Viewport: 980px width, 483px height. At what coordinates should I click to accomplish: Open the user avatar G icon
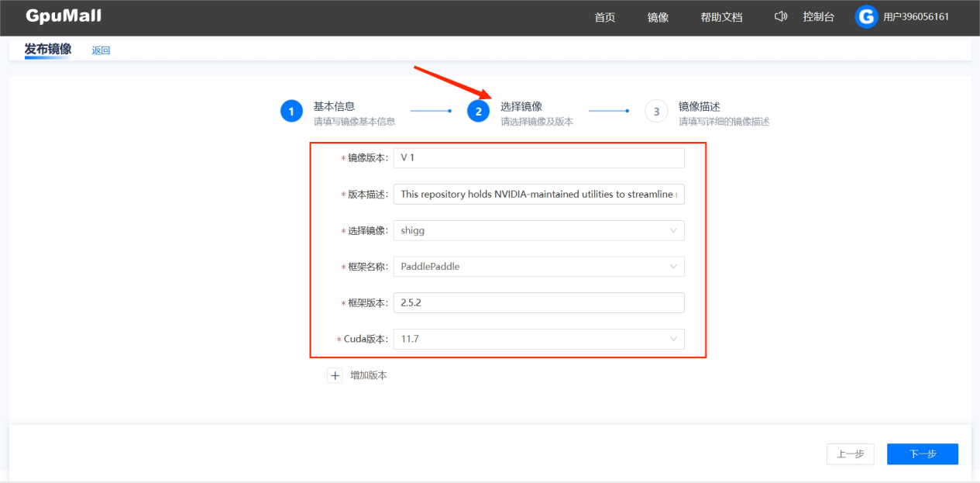click(866, 16)
